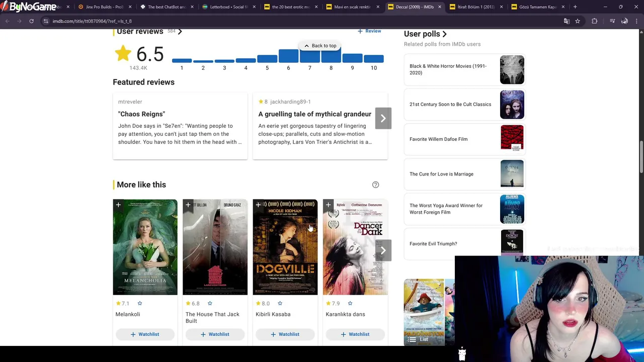Viewport: 644px width, 362px height.
Task: Open The Cure for Love is Marriage poll
Action: (x=464, y=174)
